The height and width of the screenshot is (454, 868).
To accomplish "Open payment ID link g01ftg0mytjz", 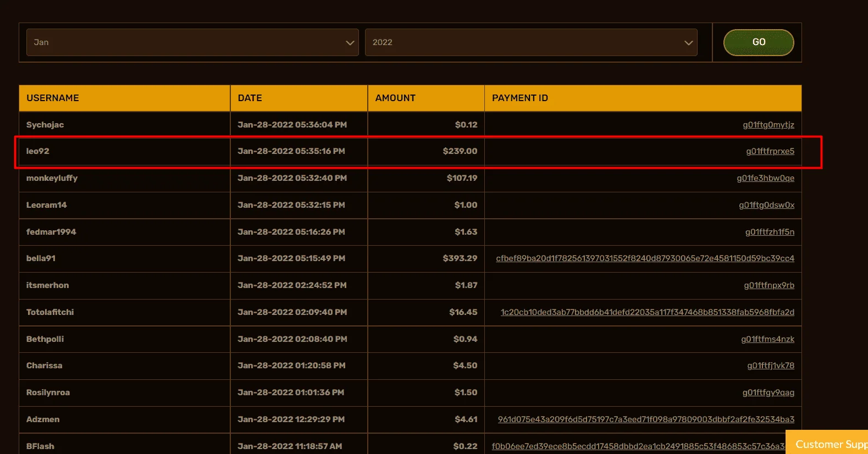I will pos(769,125).
